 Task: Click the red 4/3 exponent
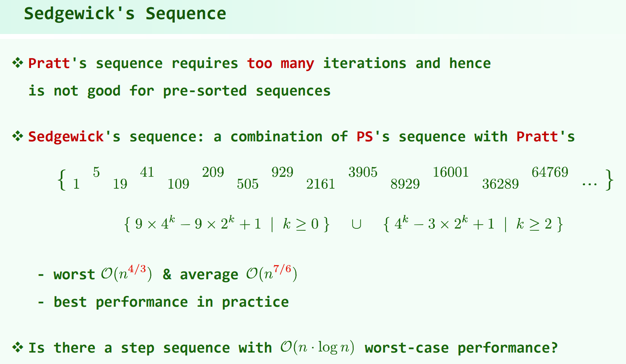pos(137,269)
